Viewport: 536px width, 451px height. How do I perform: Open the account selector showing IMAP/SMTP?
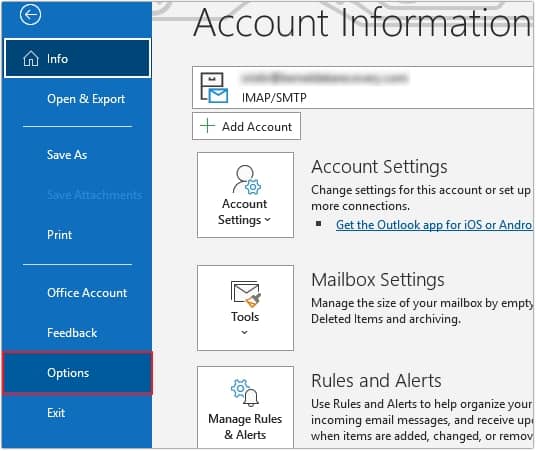point(363,88)
